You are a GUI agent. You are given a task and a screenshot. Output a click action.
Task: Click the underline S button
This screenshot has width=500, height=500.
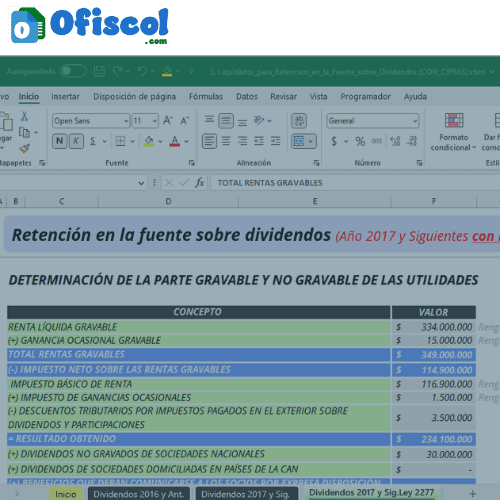(93, 141)
